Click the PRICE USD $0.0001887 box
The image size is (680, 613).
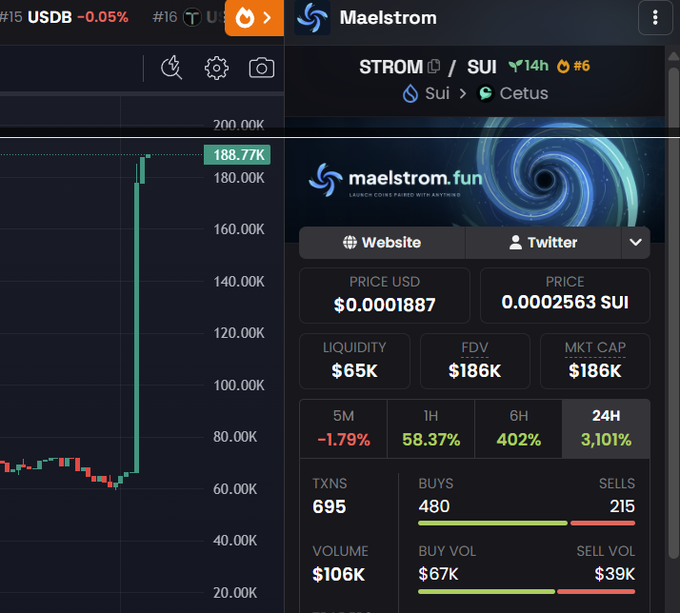pyautogui.click(x=385, y=295)
